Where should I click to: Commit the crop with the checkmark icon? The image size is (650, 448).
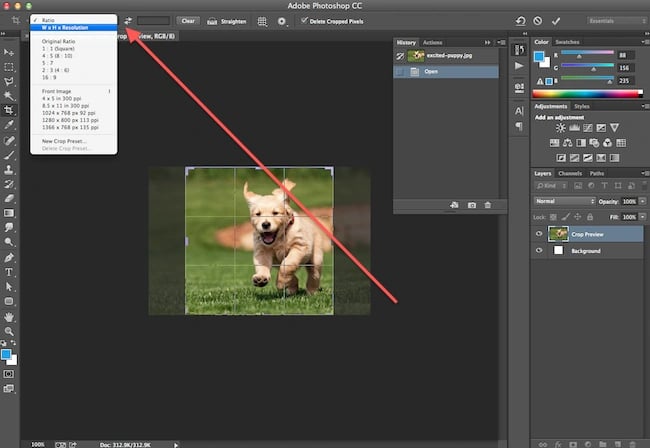pyautogui.click(x=556, y=20)
